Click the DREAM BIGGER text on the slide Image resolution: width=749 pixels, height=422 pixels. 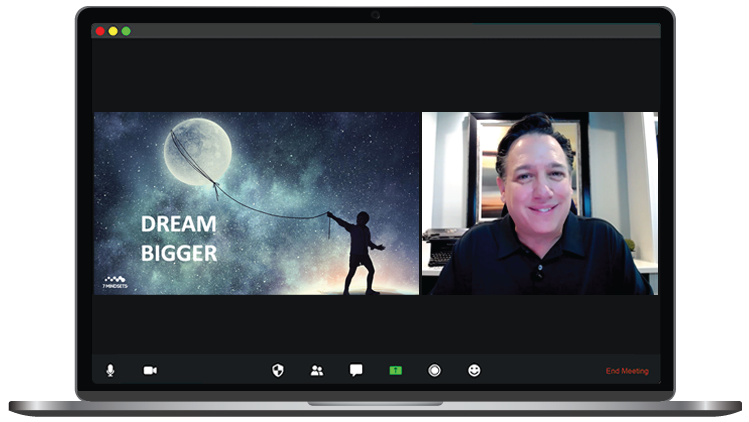click(178, 240)
